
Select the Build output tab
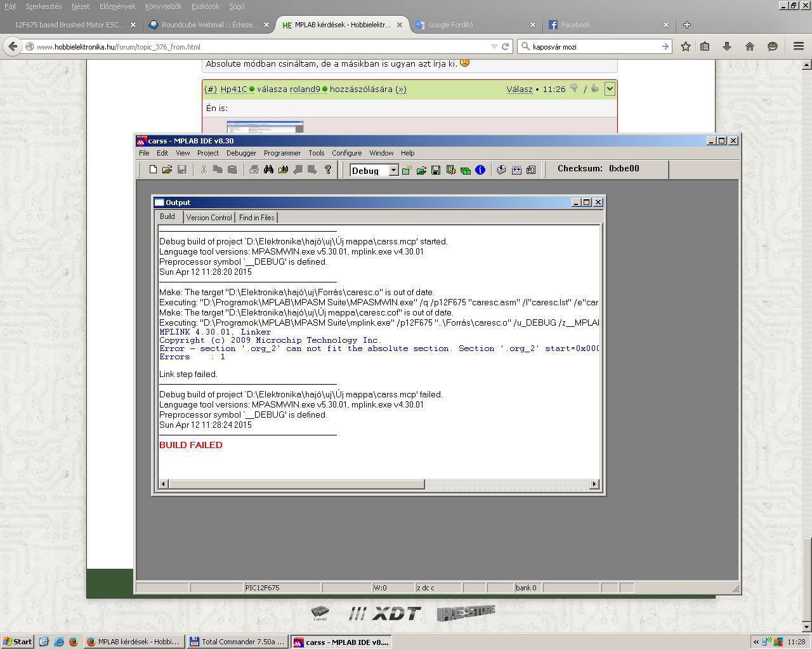(167, 216)
